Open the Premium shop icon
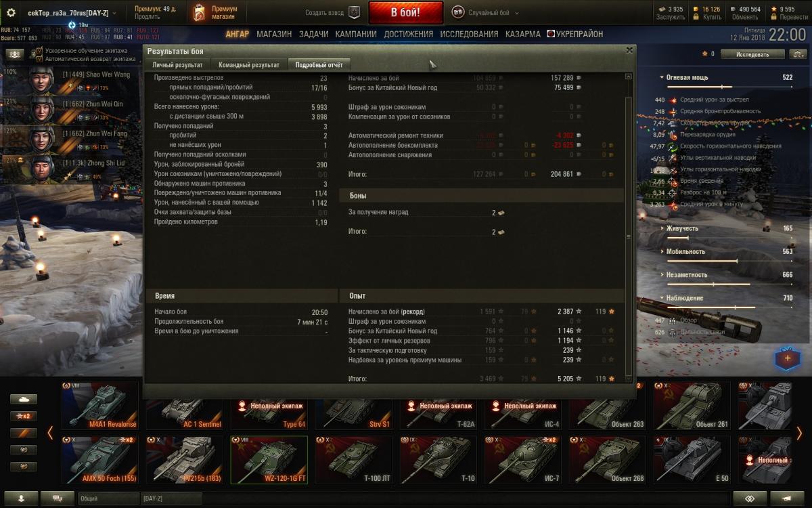This screenshot has width=812, height=508. [x=199, y=12]
